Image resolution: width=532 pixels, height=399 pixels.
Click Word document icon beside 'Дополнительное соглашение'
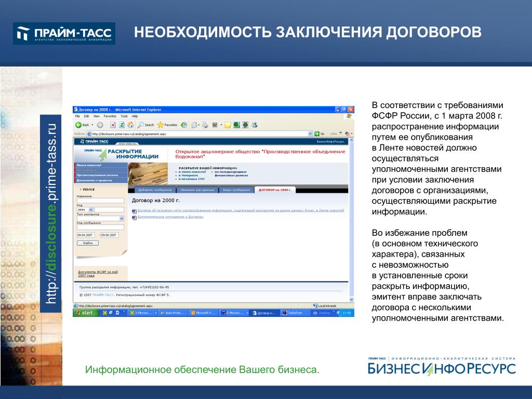click(x=134, y=218)
